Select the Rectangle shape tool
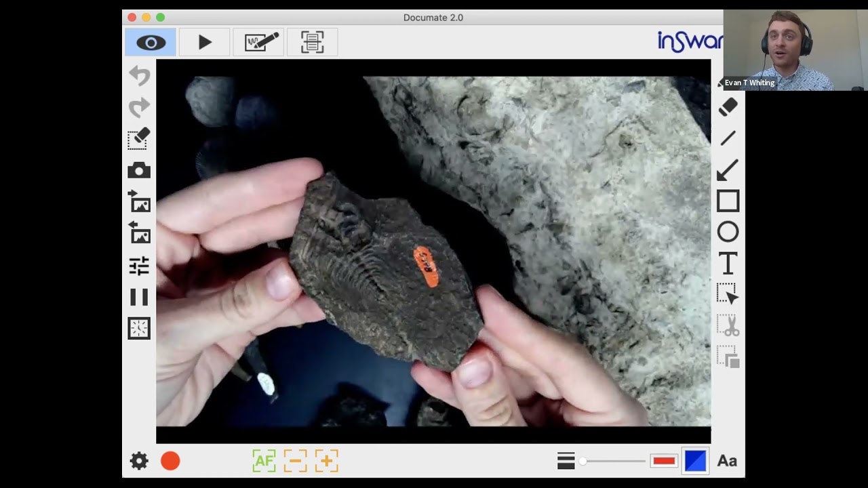The width and height of the screenshot is (868, 488). pos(728,201)
